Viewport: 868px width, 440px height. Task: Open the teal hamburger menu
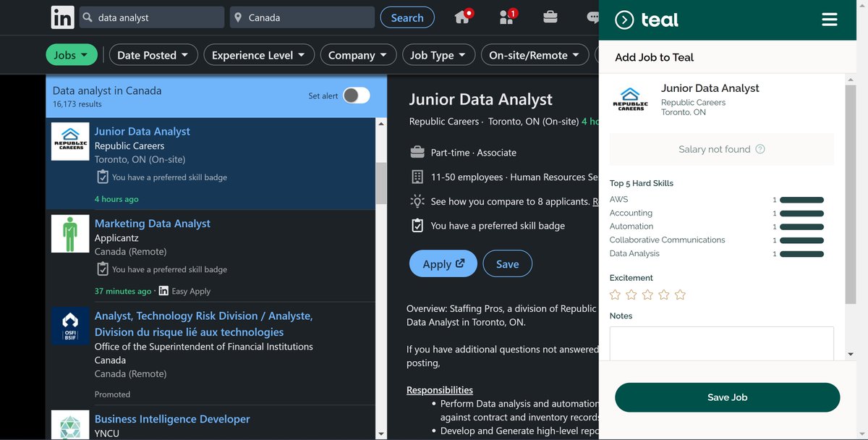(x=830, y=20)
